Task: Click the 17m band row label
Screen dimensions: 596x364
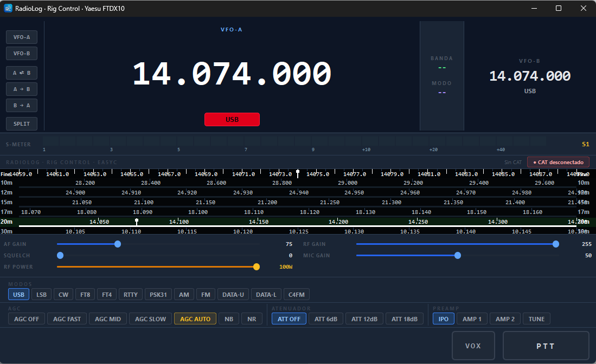Action: pos(7,212)
